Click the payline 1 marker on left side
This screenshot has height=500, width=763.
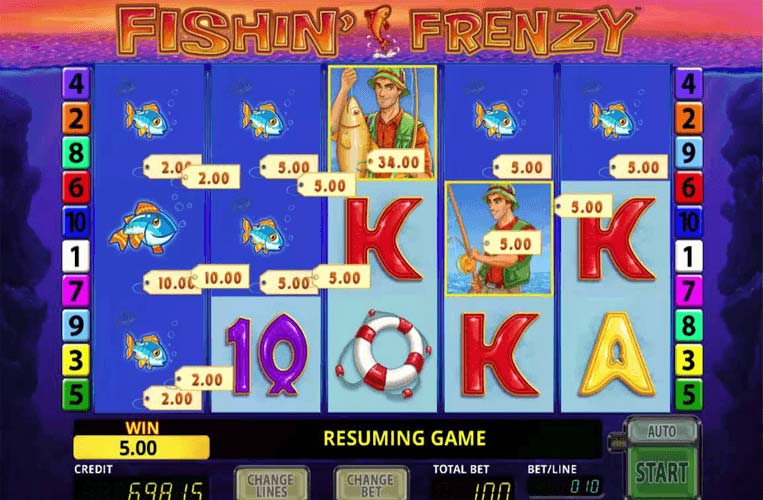coord(76,256)
